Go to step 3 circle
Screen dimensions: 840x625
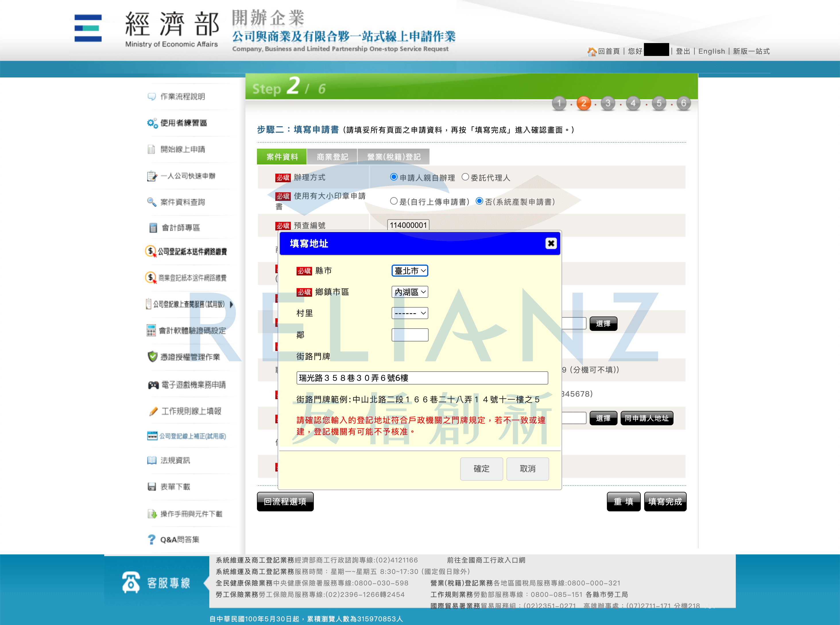pos(608,103)
